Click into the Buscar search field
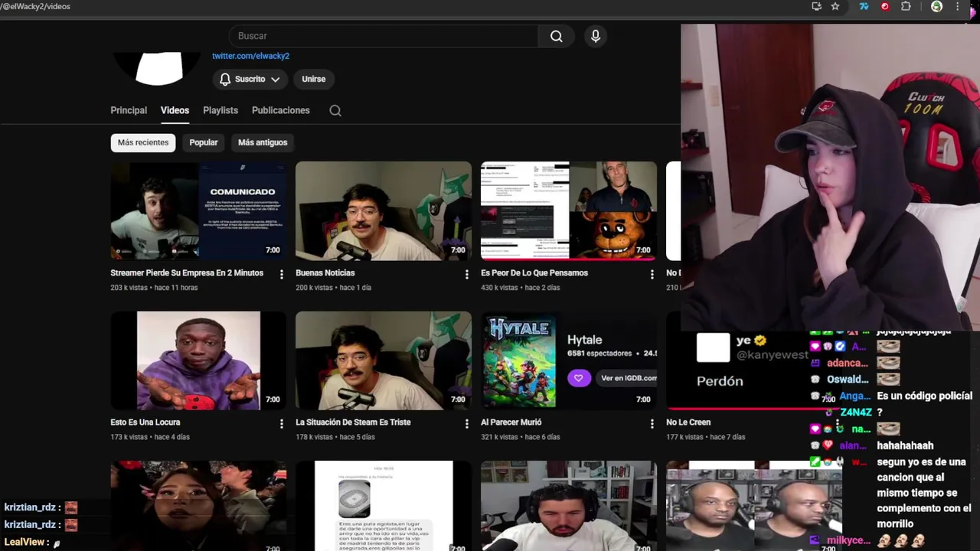The width and height of the screenshot is (980, 551). 383,36
